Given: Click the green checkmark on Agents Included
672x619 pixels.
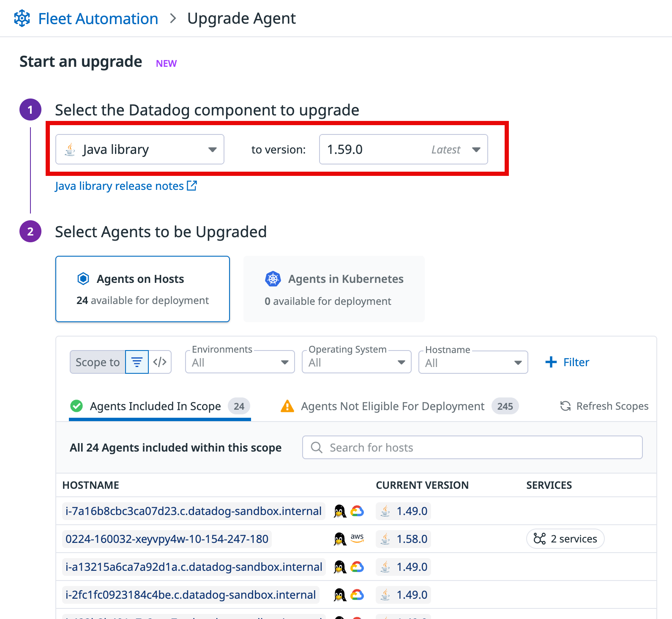Looking at the screenshot, I should click(76, 406).
